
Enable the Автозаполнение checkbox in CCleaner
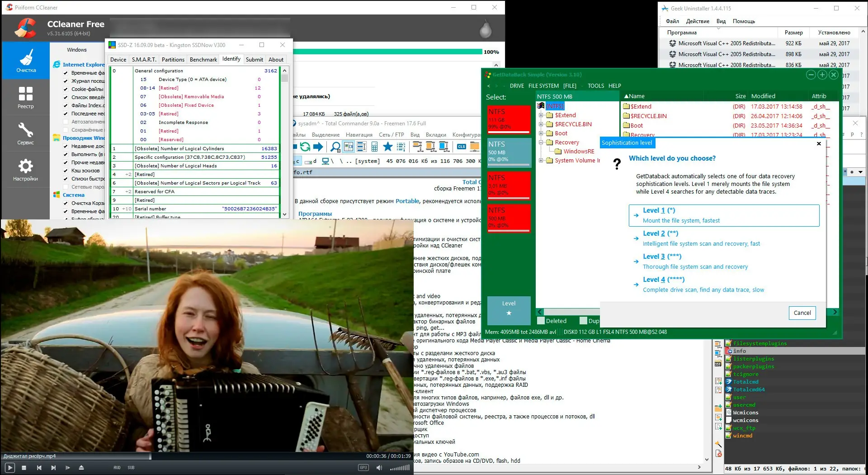coord(66,122)
